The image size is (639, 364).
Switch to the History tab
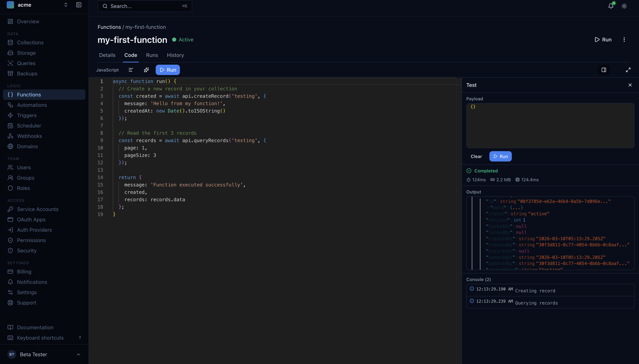[175, 55]
